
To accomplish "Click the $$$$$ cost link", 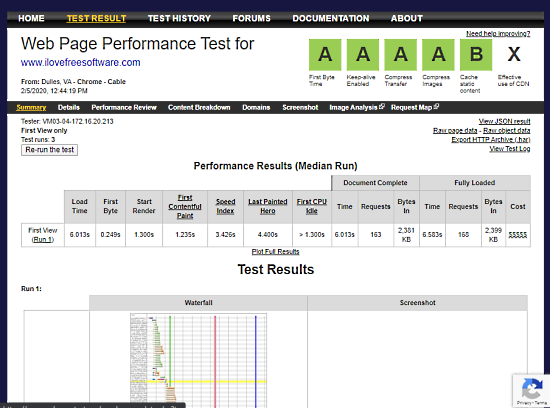I will click(518, 235).
